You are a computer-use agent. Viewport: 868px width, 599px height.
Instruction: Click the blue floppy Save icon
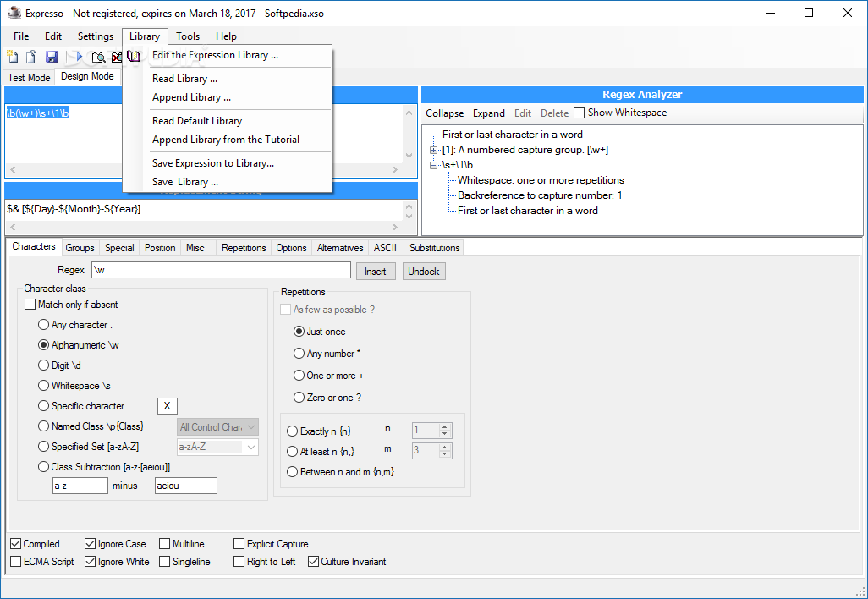pos(52,57)
